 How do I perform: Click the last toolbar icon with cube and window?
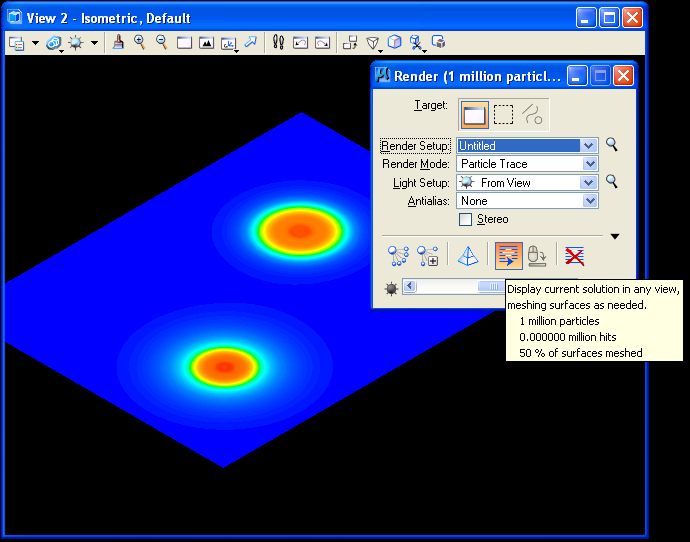pyautogui.click(x=439, y=42)
